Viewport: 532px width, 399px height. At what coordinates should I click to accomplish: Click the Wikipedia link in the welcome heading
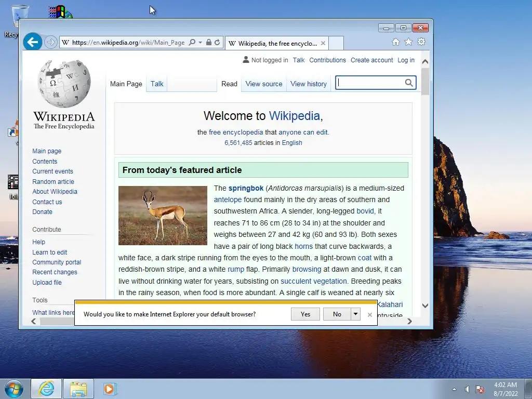pos(294,116)
